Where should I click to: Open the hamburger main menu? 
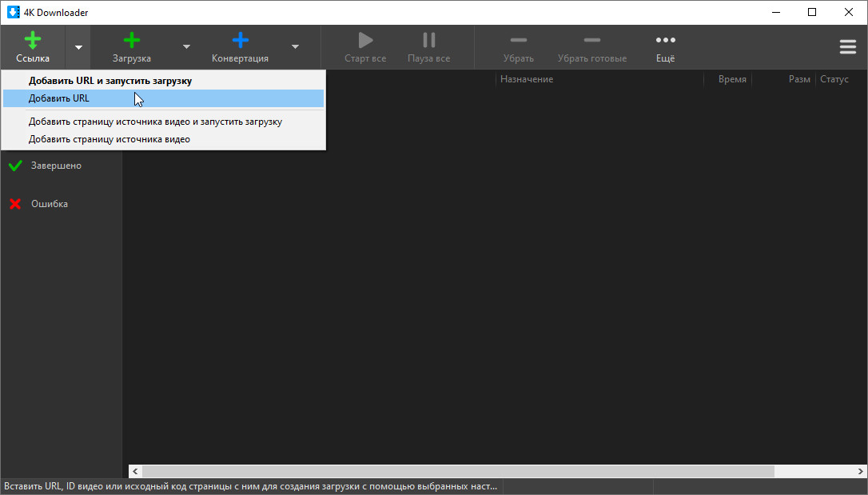click(x=847, y=47)
